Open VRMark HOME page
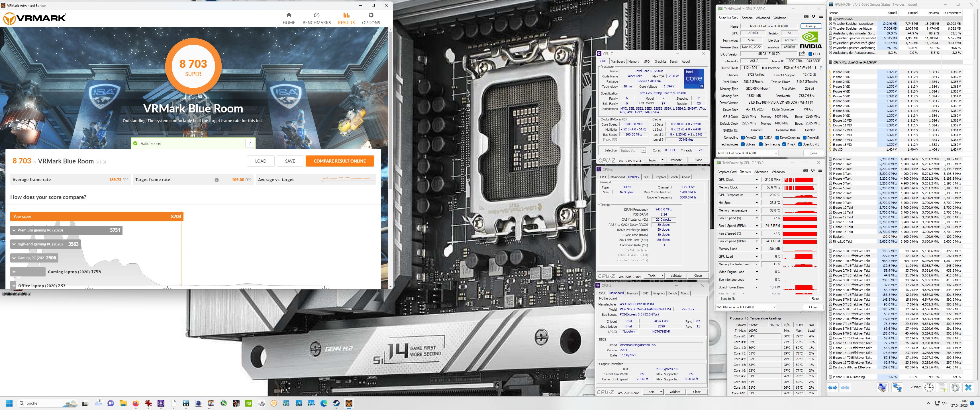The width and height of the screenshot is (980, 410). click(289, 18)
